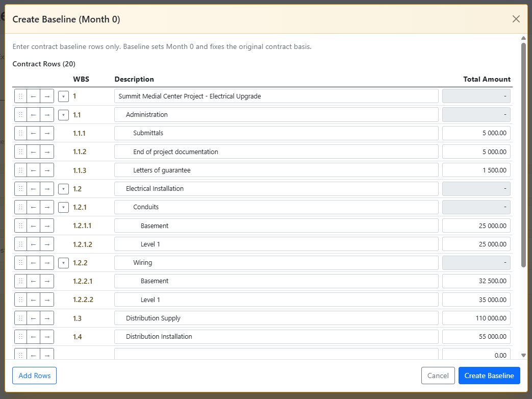
Task: Click drag handle for Submittals row
Action: [x=20, y=133]
